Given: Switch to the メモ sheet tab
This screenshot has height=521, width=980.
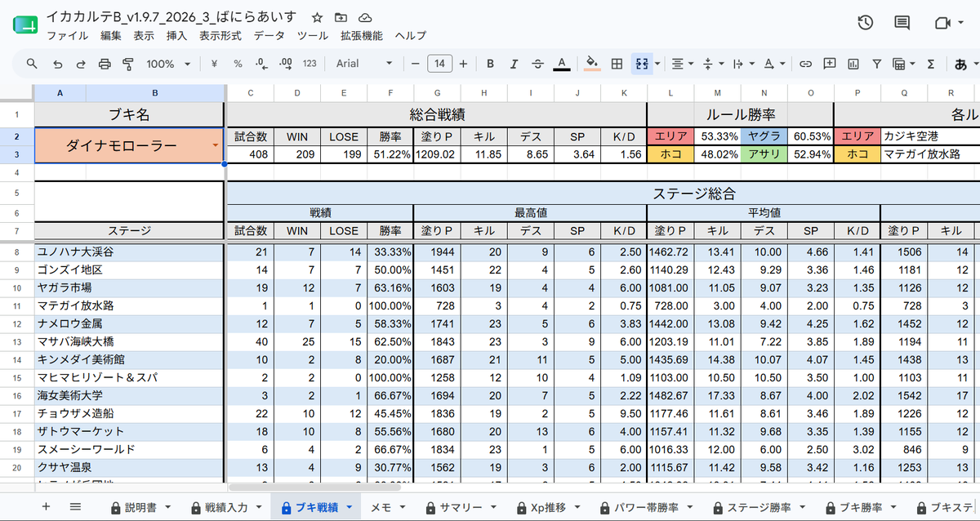Looking at the screenshot, I should point(386,507).
